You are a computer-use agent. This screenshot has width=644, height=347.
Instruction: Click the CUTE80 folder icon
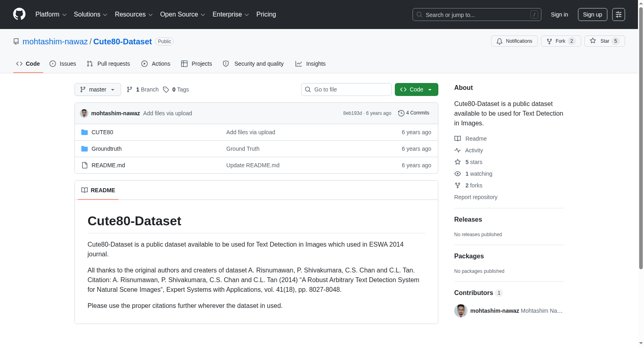pos(85,132)
